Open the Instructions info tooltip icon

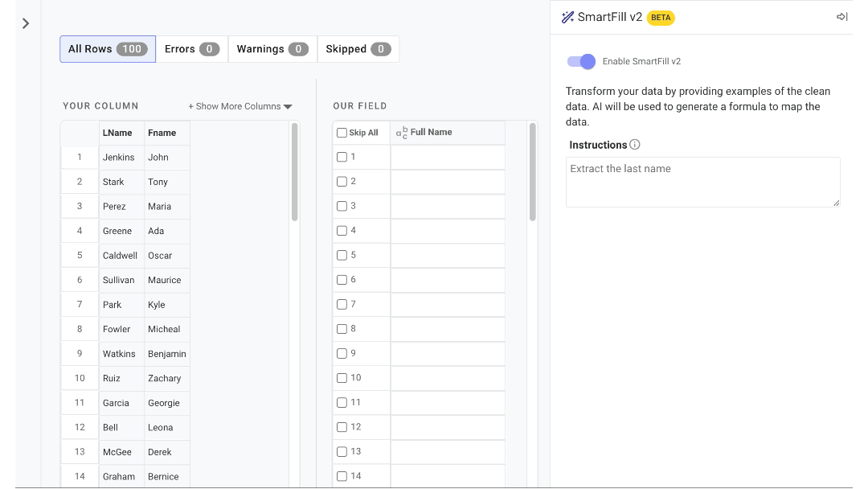[636, 145]
